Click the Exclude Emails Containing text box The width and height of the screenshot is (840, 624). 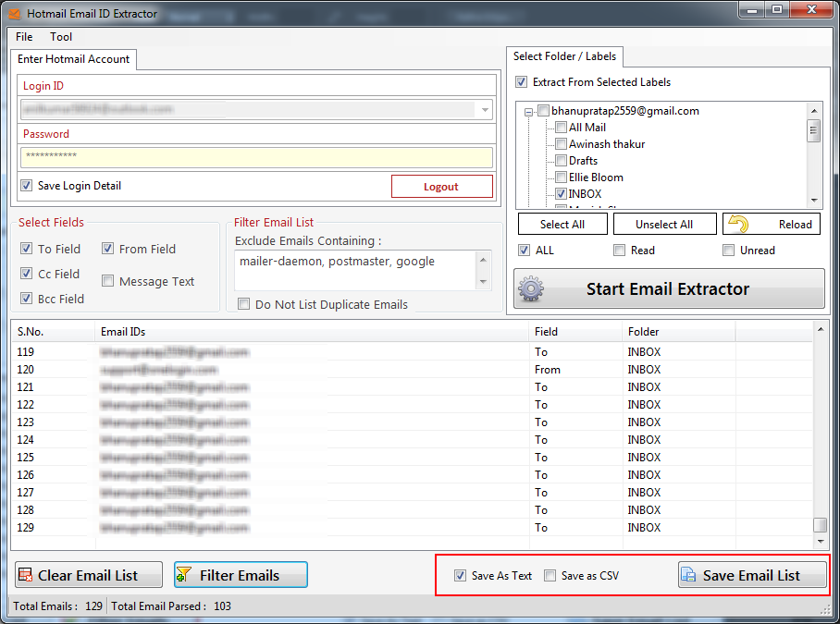(x=355, y=270)
